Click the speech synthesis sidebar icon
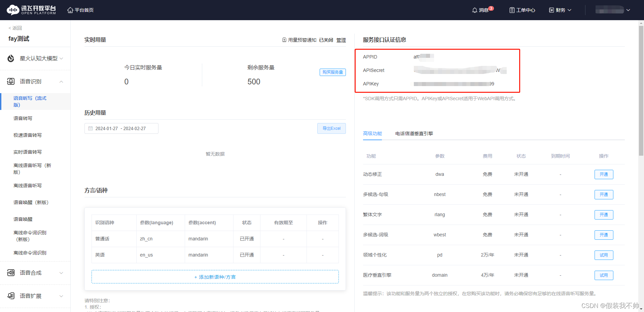This screenshot has width=644, height=312. [11, 273]
